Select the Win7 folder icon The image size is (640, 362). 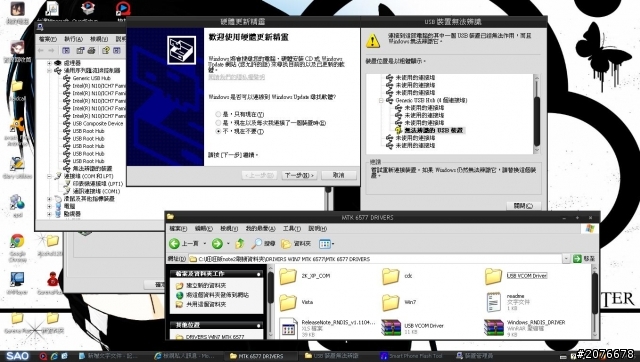click(391, 302)
